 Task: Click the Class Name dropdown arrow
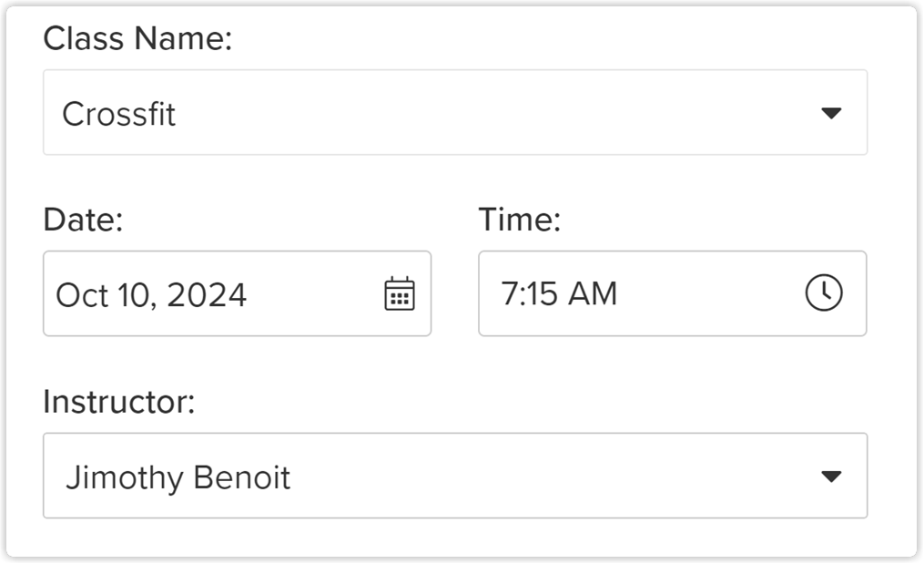831,113
